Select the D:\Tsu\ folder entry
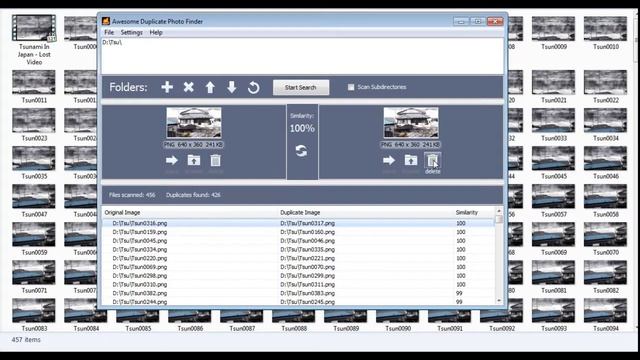Viewport: 640px width, 360px height. pos(112,42)
